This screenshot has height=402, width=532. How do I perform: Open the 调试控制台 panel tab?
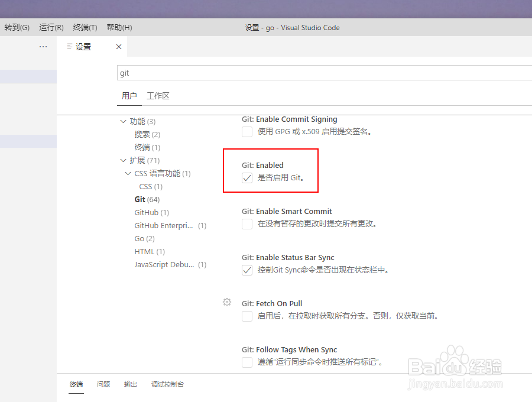tap(168, 384)
